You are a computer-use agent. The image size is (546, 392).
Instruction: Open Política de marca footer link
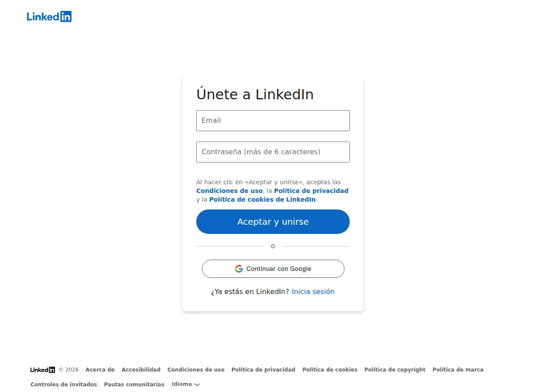pos(458,370)
